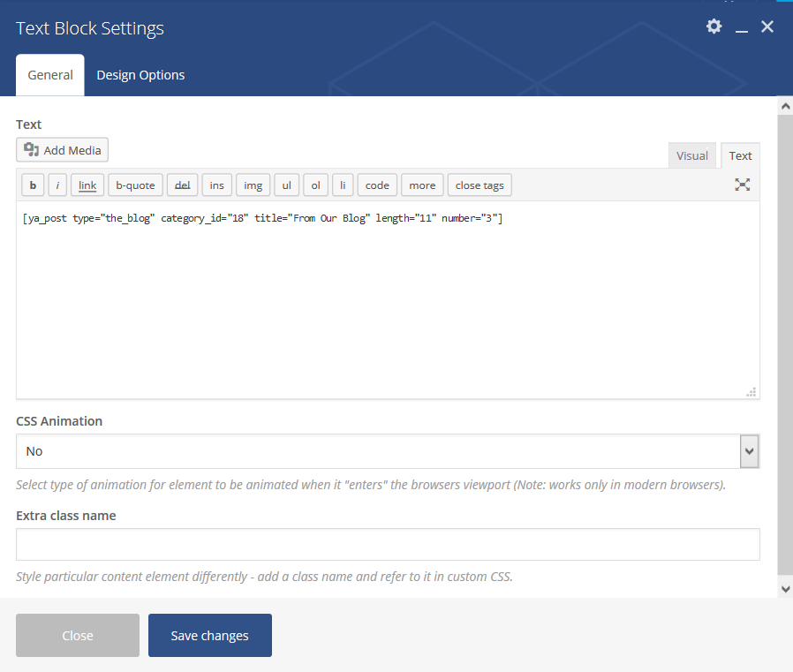793x672 pixels.
Task: Insert ol ordered list tag
Action: [x=315, y=185]
